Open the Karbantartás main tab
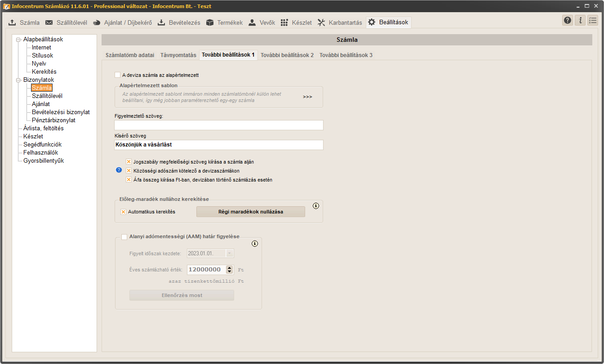Screen dimensions: 604x364 [x=340, y=22]
